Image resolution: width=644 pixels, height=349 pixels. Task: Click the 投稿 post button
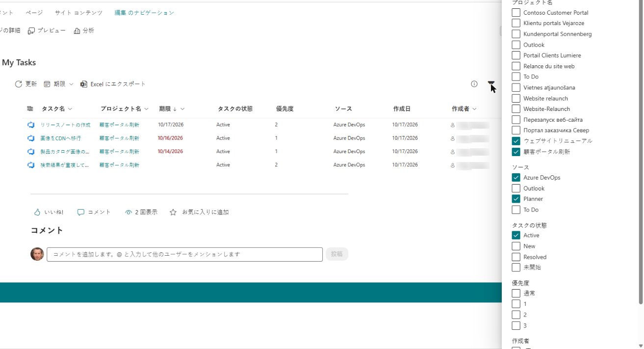(336, 254)
